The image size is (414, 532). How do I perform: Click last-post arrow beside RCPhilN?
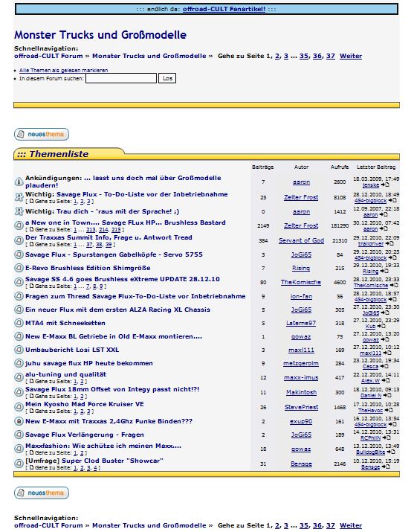[386, 438]
